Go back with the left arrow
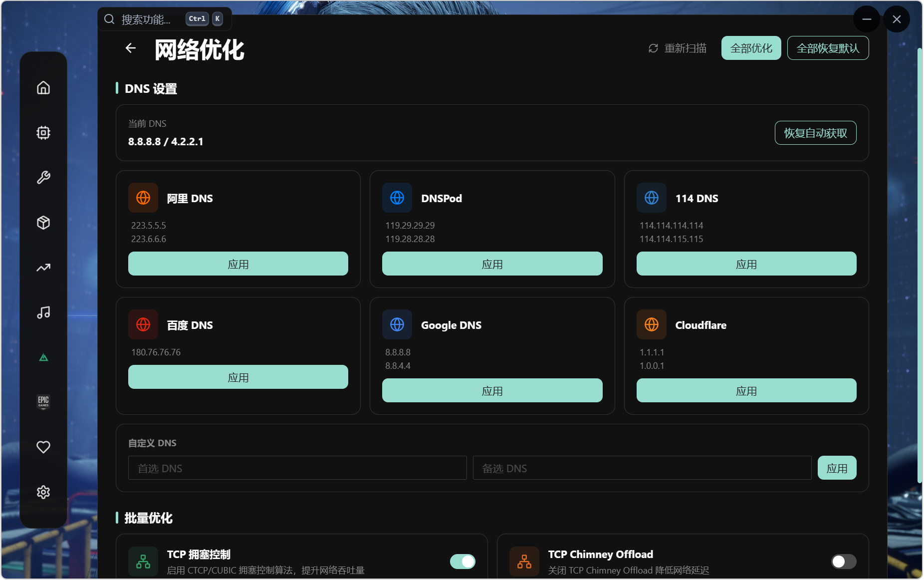Image resolution: width=924 pixels, height=580 pixels. [131, 48]
